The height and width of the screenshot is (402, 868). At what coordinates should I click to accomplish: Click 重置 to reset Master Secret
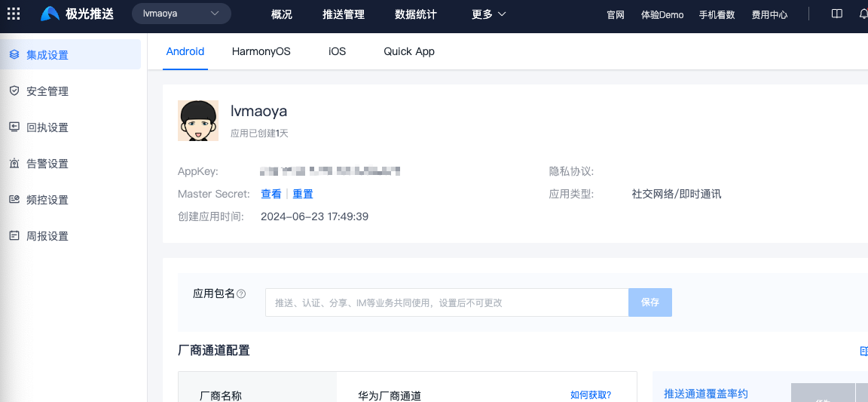303,194
